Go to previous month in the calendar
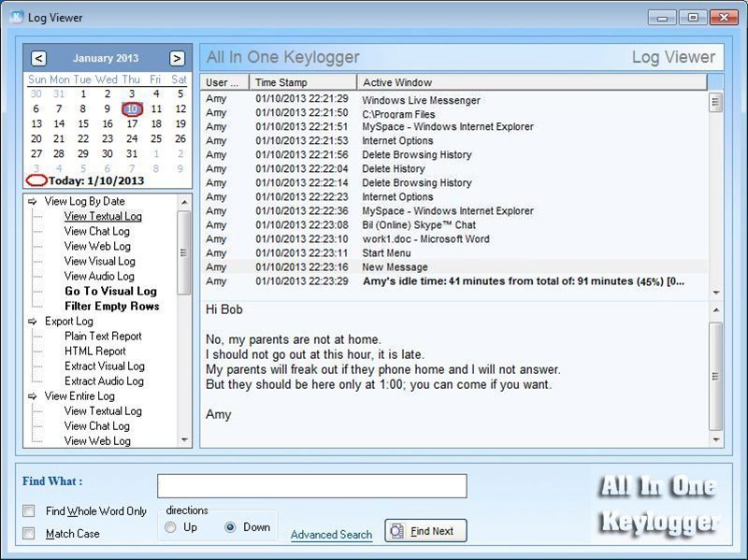748x560 pixels. [x=38, y=57]
